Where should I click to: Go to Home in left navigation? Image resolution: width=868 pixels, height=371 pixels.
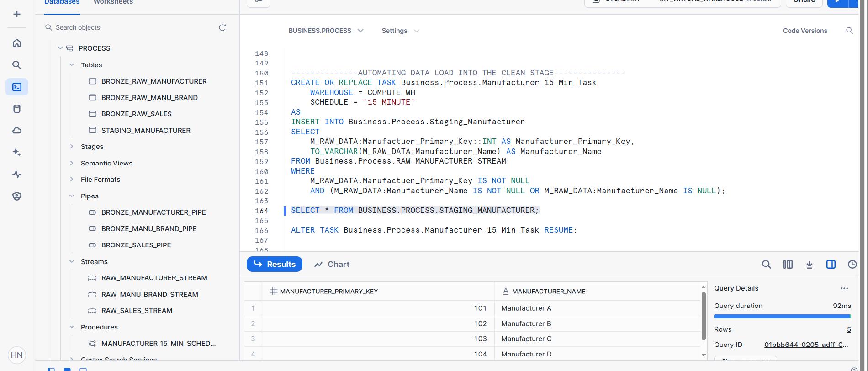[x=17, y=43]
